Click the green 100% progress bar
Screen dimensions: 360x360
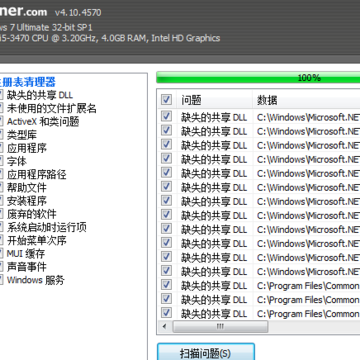pyautogui.click(x=258, y=78)
